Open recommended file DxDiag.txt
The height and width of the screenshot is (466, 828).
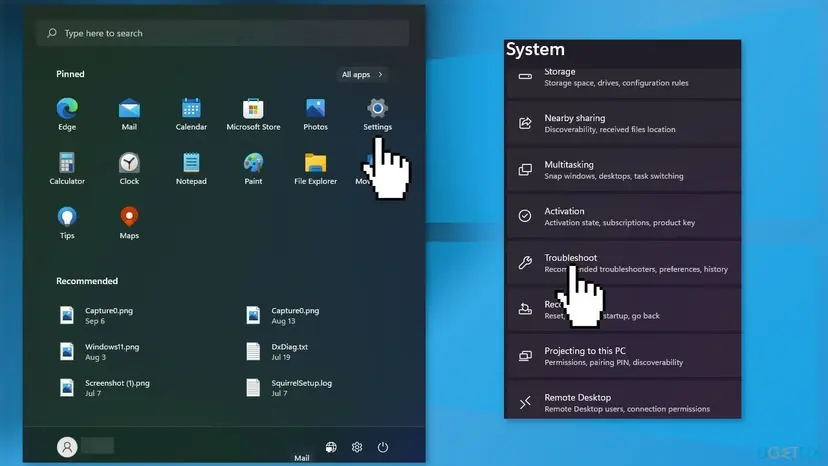(x=278, y=351)
